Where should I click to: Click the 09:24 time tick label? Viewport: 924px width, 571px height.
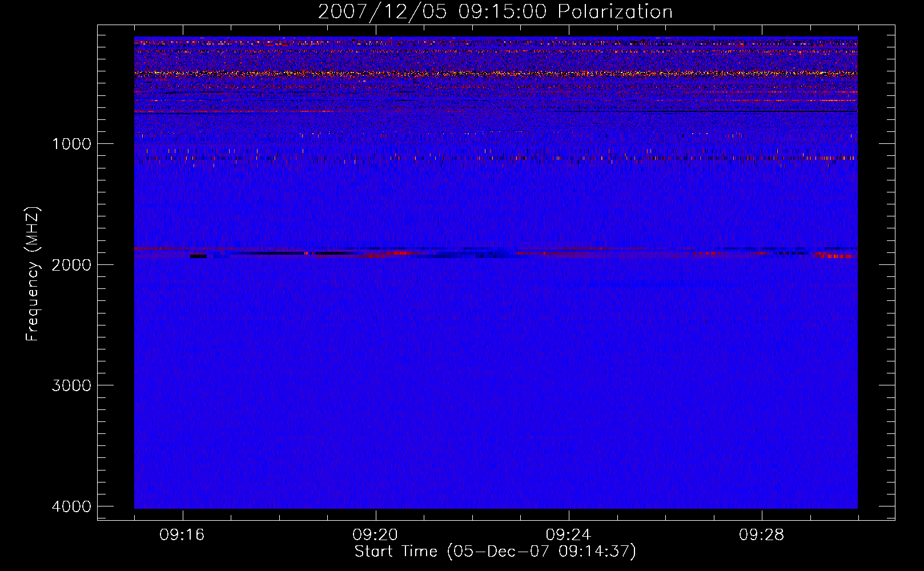pyautogui.click(x=568, y=535)
